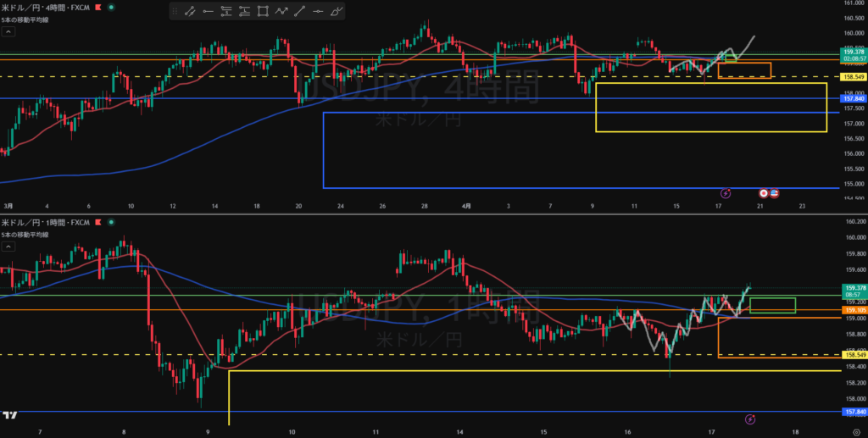Select the brush drawing tool
The width and height of the screenshot is (868, 438).
337,12
